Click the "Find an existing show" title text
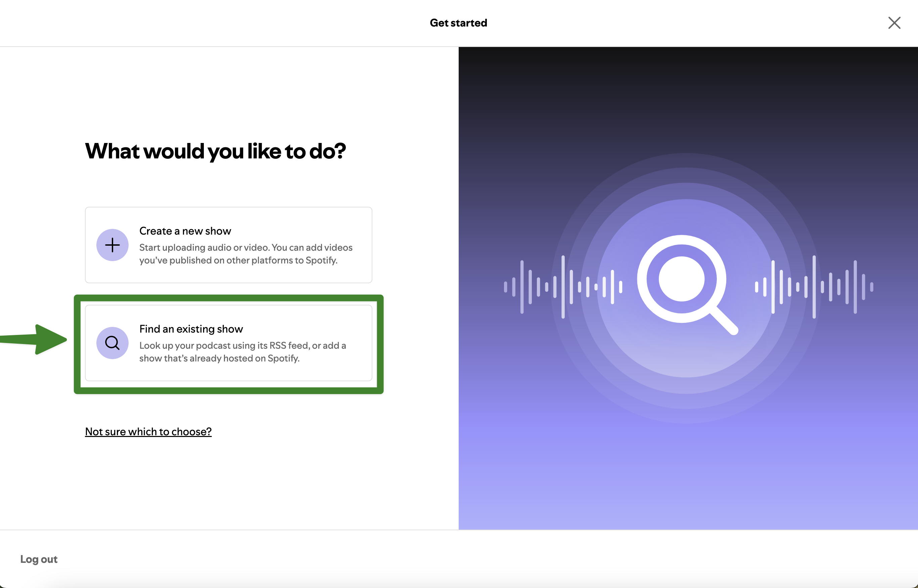 pos(191,329)
